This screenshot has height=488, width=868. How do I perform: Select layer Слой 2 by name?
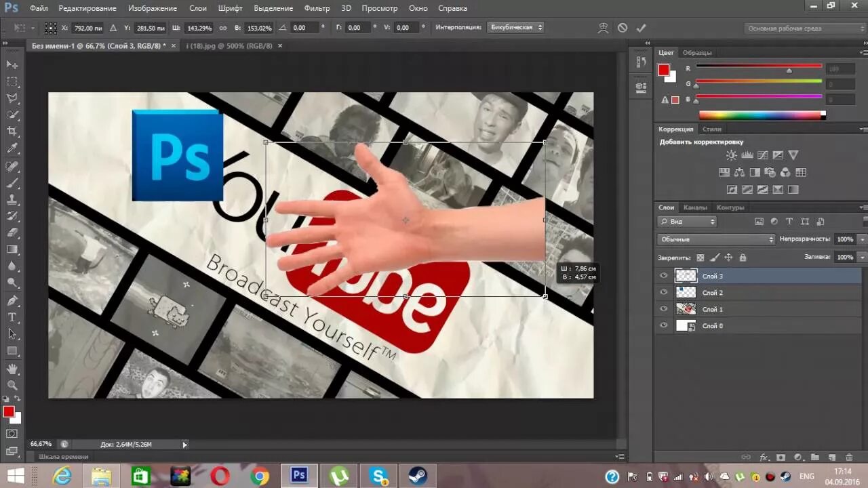pos(713,293)
